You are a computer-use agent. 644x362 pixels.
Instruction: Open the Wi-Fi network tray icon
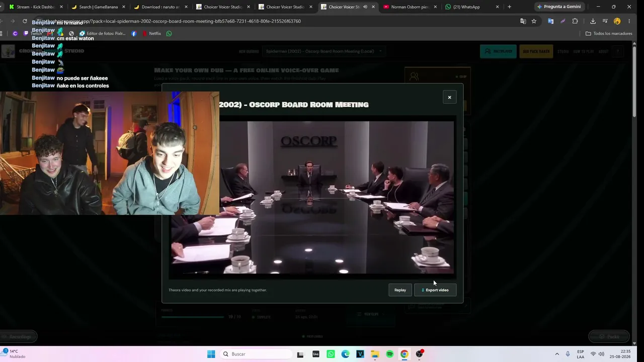click(x=593, y=354)
